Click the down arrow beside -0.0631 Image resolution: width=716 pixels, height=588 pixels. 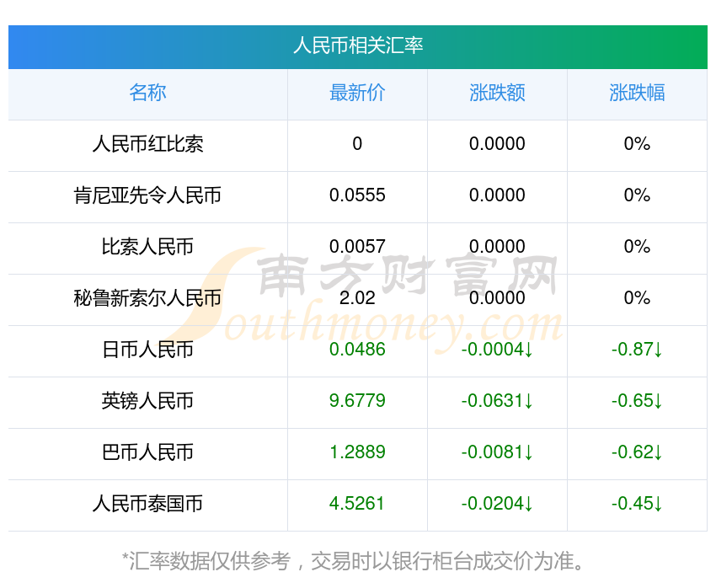tap(530, 402)
